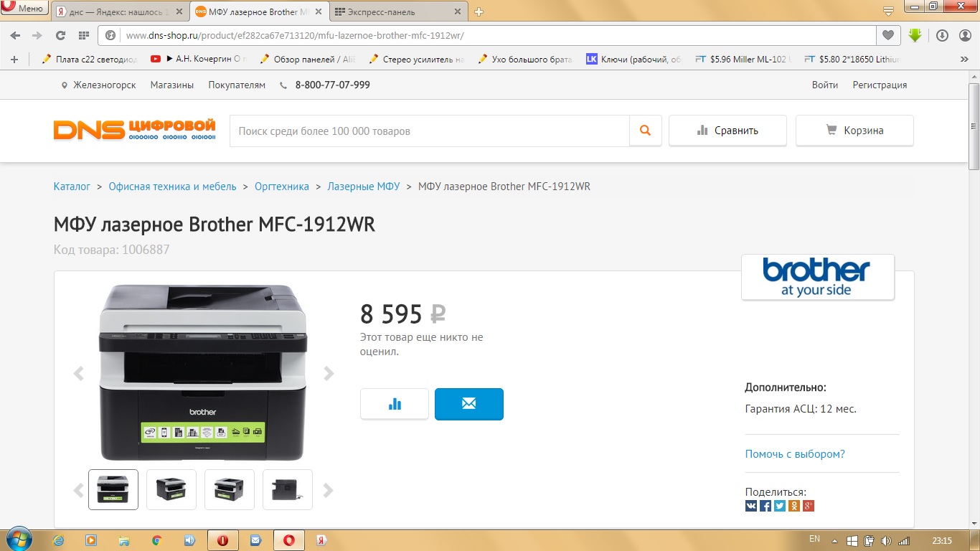Open the Регистрация link

(x=880, y=85)
